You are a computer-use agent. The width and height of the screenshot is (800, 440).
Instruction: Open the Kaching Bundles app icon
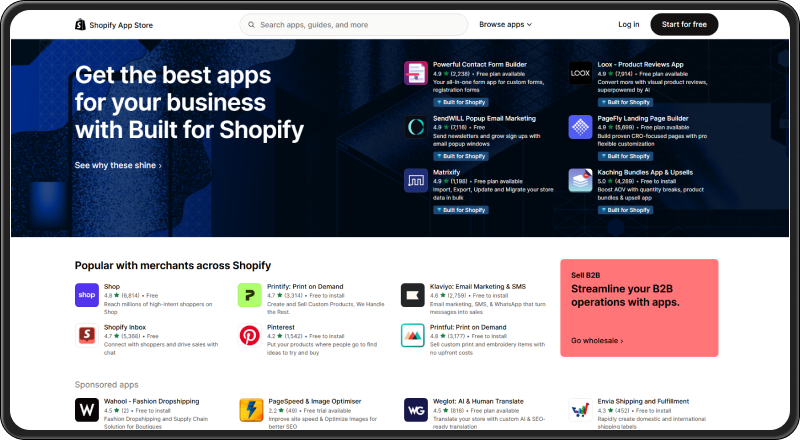[580, 181]
